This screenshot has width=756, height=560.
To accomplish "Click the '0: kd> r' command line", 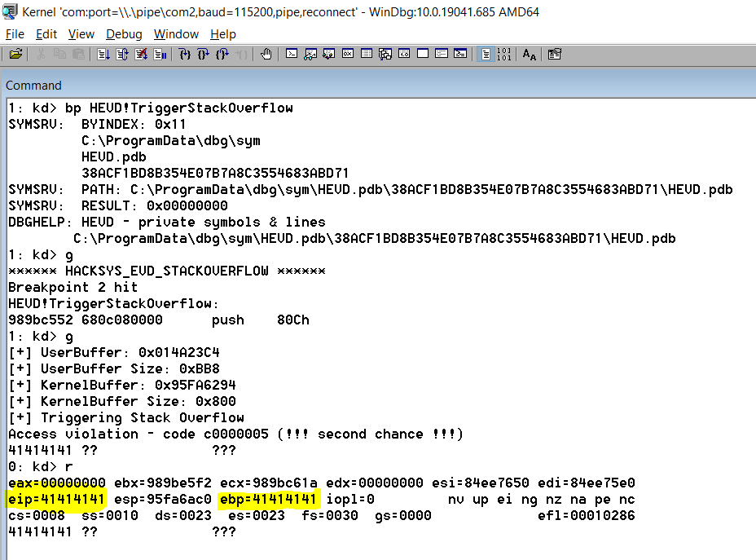I will click(x=41, y=467).
